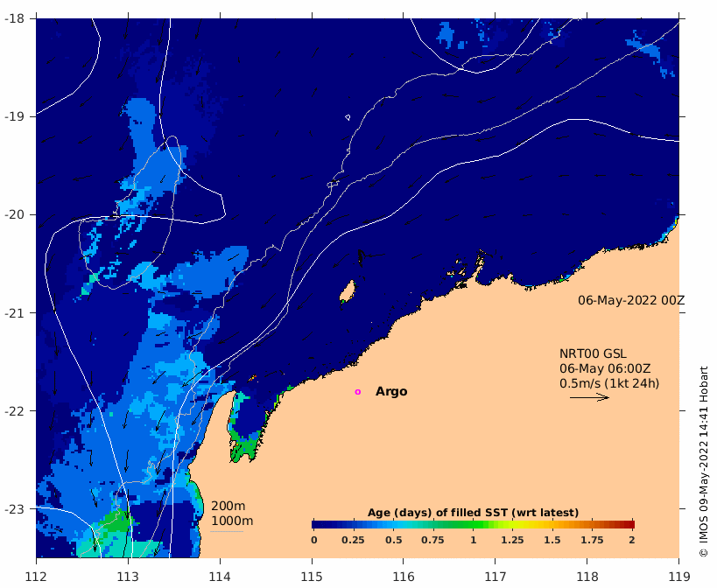
Task: Click the longitude axis label '112'
Action: tap(36, 577)
